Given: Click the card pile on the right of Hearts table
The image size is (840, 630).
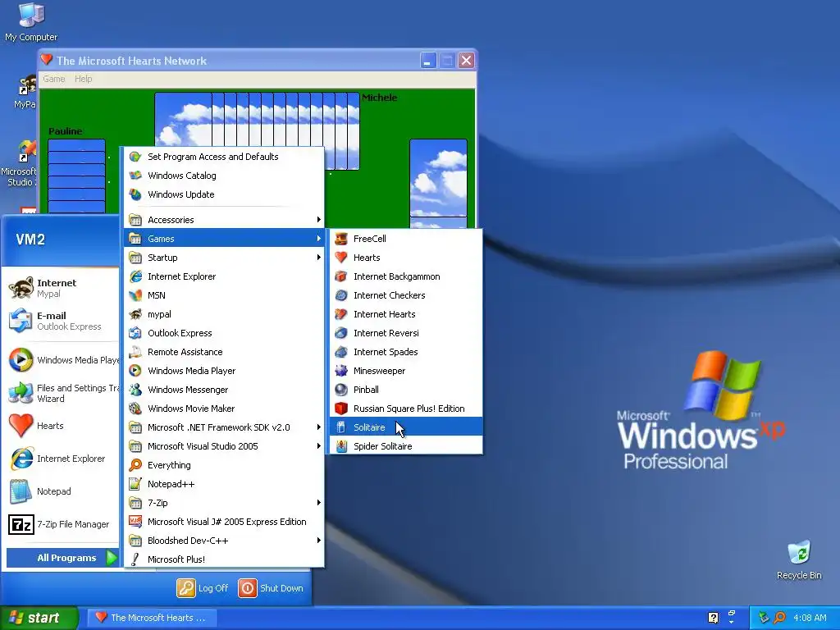Looking at the screenshot, I should 438,183.
